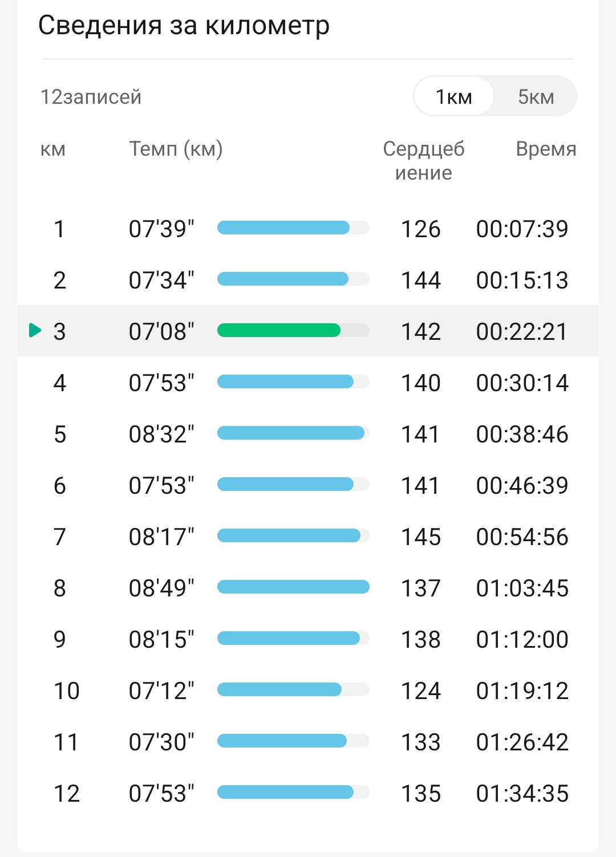Open kilometer 6 entry with pace 07'53"
Image resolution: width=616 pixels, height=857 pixels.
pyautogui.click(x=308, y=485)
